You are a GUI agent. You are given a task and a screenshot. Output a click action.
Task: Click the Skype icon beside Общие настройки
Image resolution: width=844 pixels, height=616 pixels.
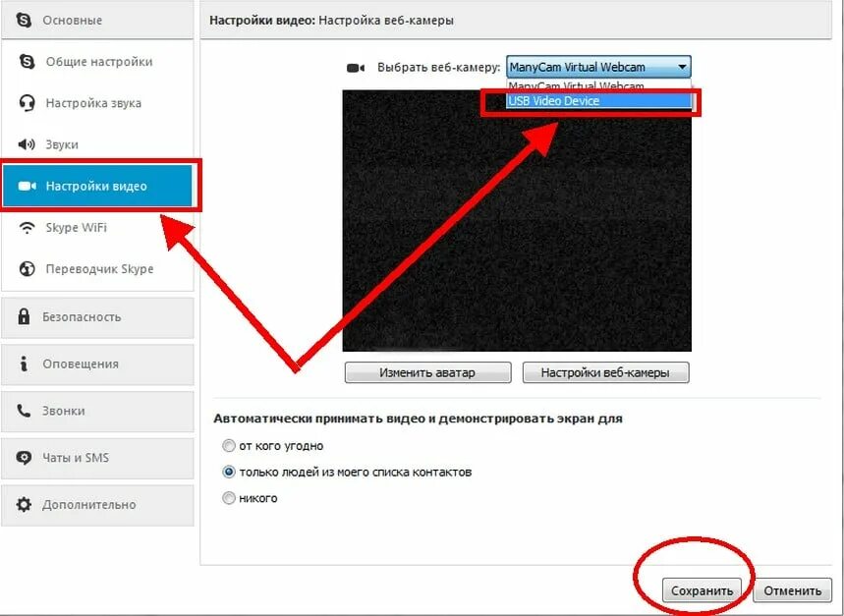(x=27, y=61)
